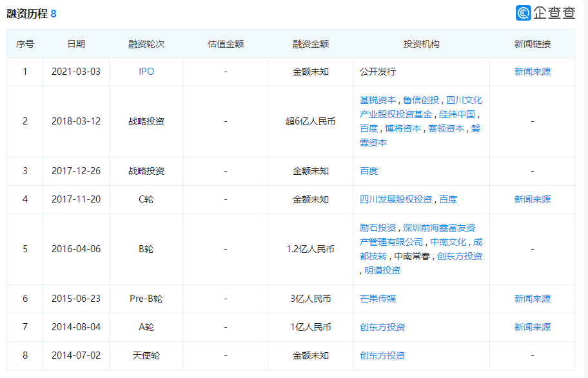Click the 励石投资 investor link
Image resolution: width=588 pixels, height=378 pixels.
click(x=378, y=228)
